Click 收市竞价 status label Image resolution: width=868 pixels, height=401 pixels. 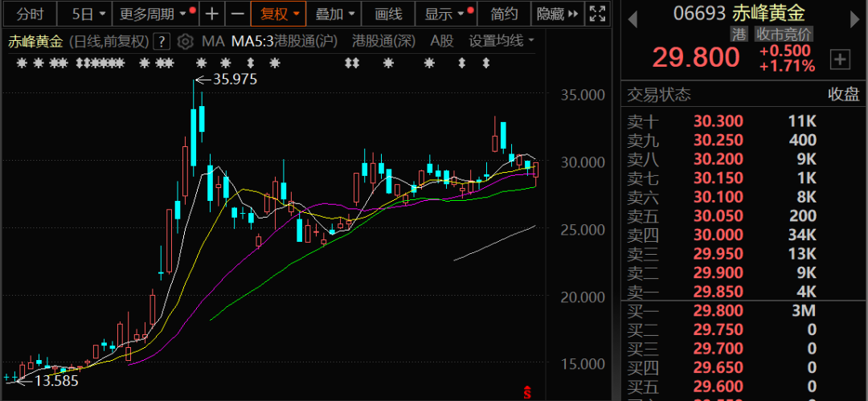[x=783, y=35]
